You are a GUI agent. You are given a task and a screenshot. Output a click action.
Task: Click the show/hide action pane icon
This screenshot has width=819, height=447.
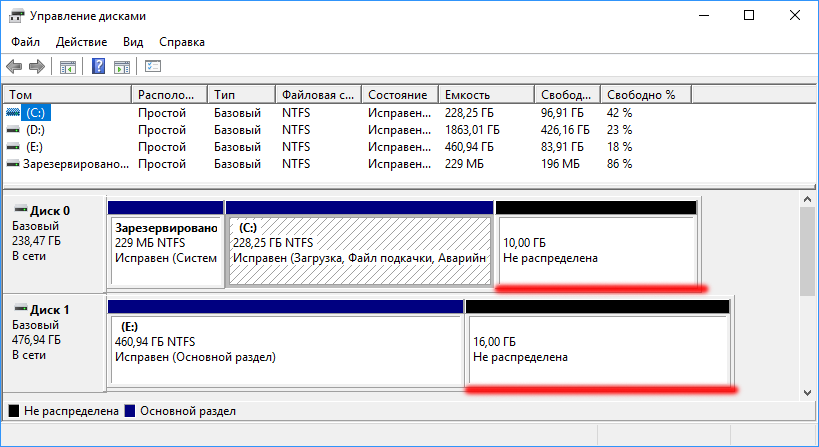click(x=122, y=67)
